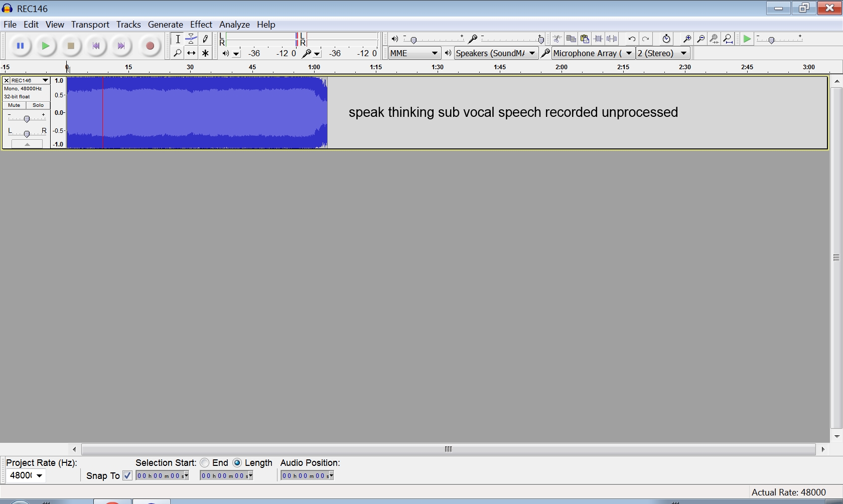Open the Generate menu
This screenshot has width=843, height=504.
click(x=165, y=25)
